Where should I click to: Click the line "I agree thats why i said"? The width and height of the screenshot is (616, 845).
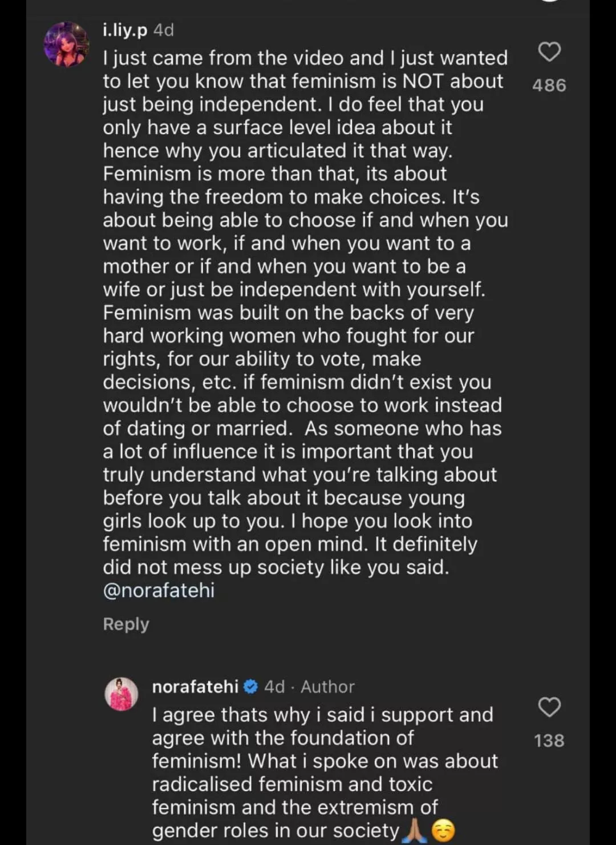[322, 714]
